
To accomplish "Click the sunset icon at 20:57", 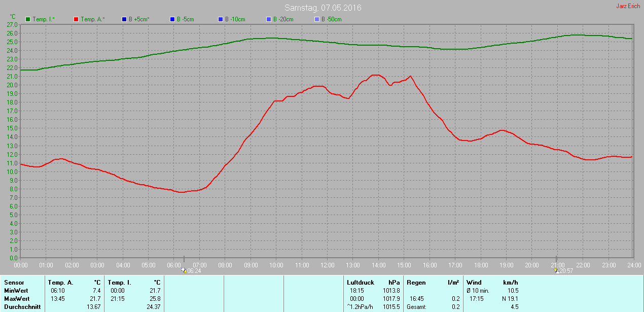I will pos(557,271).
